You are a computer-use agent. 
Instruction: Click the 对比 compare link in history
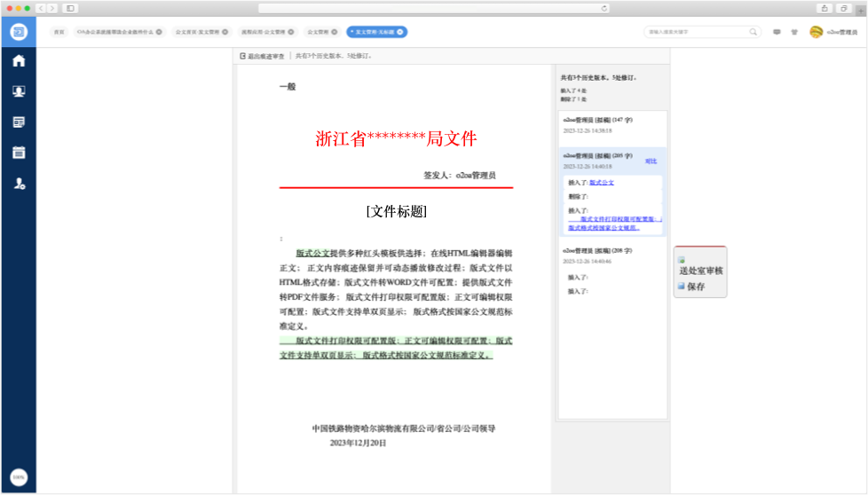651,161
